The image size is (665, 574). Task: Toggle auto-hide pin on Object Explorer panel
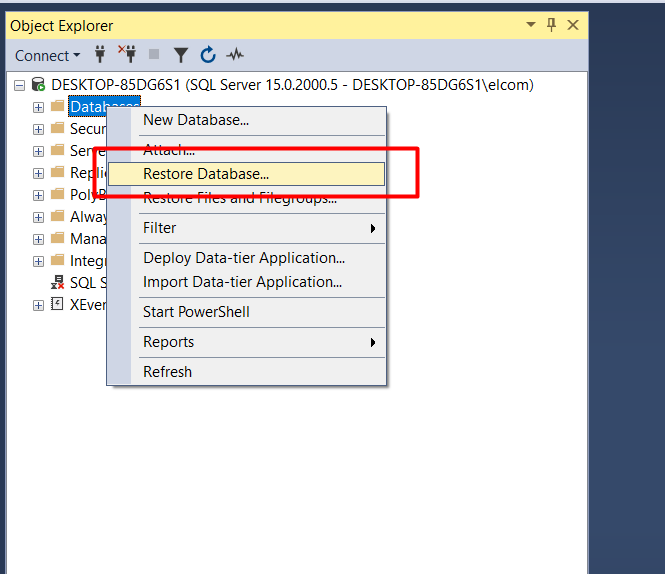551,25
